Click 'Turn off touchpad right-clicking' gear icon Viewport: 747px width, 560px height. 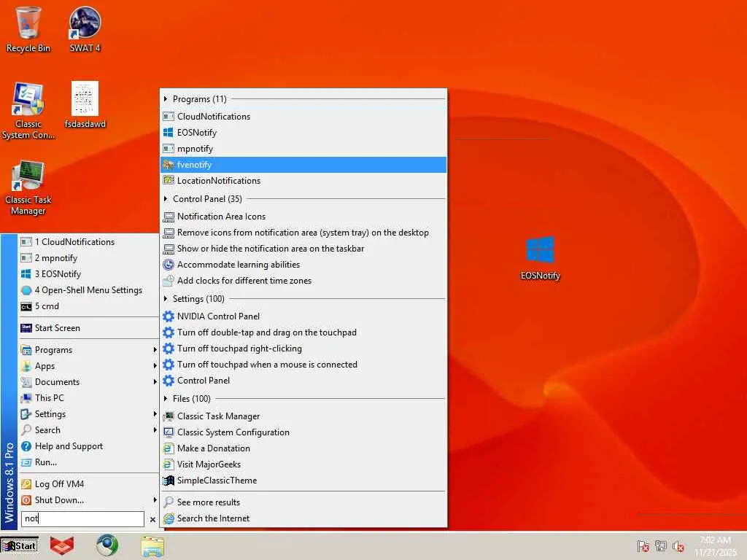(x=169, y=349)
